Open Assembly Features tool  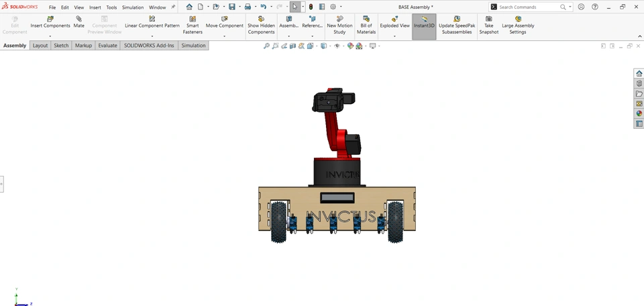[x=288, y=21]
